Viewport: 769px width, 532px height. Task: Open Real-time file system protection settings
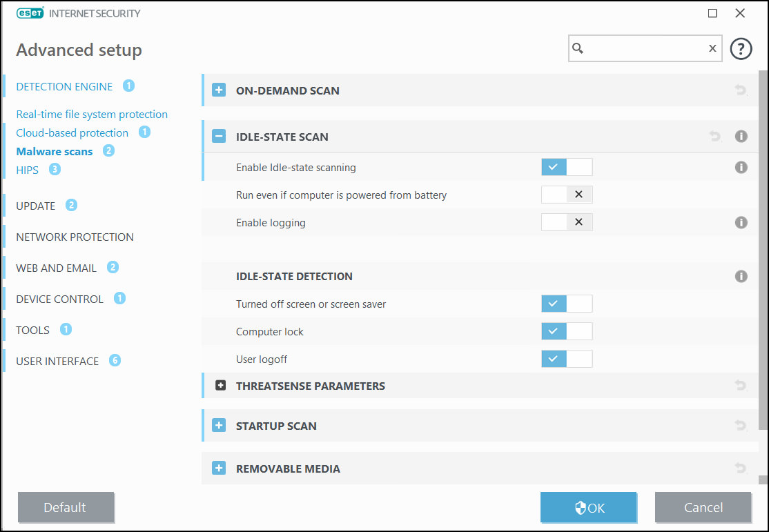92,114
